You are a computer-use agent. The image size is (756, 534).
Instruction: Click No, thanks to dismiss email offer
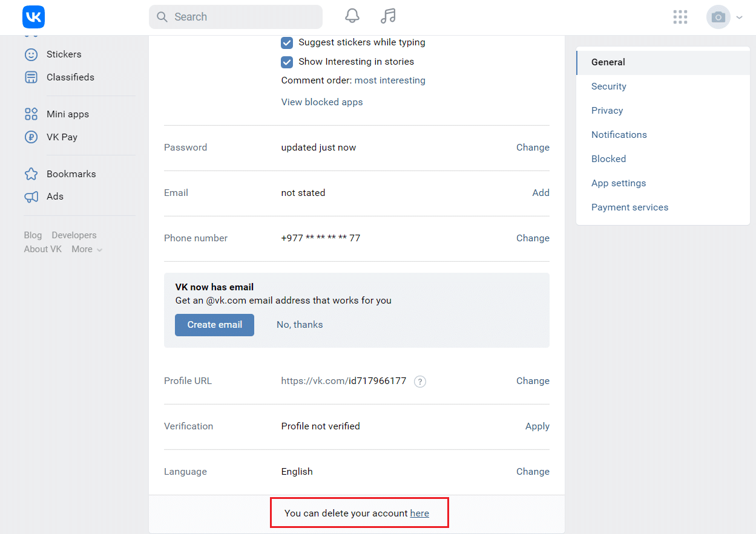pyautogui.click(x=300, y=325)
